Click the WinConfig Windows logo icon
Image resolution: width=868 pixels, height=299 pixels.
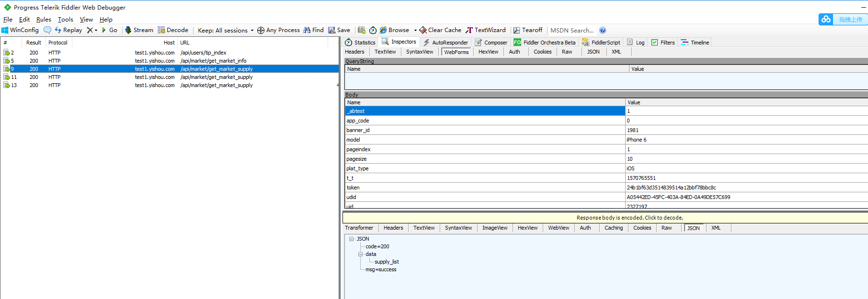tap(5, 30)
